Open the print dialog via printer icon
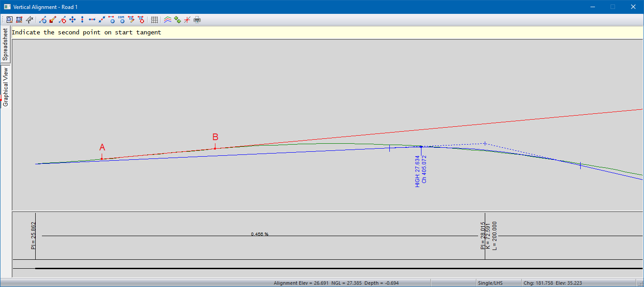Image resolution: width=644 pixels, height=287 pixels. tap(197, 20)
